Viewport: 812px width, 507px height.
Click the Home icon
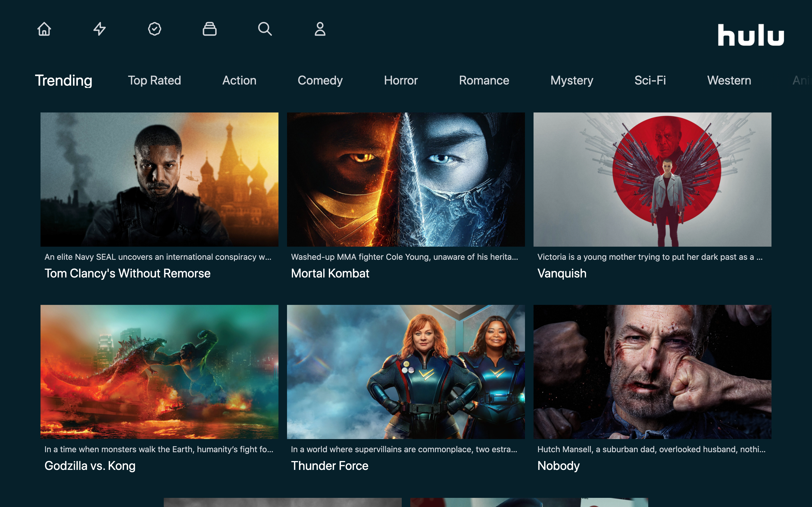coord(44,29)
